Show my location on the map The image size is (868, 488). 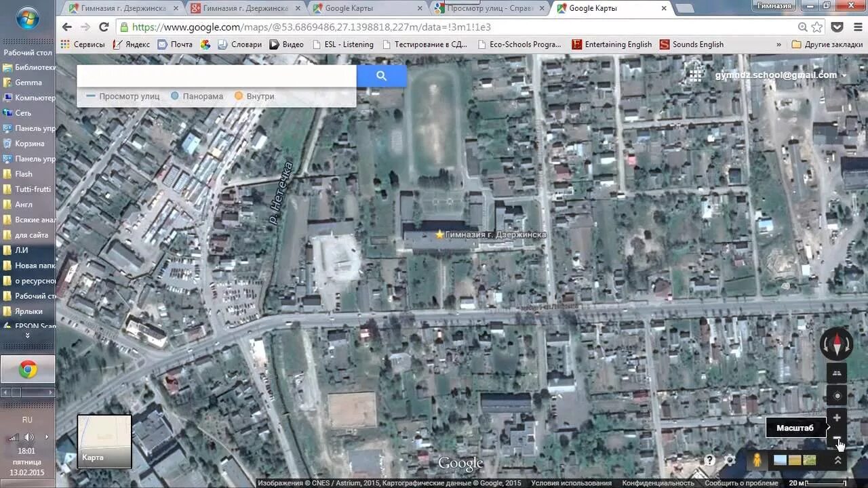(x=836, y=396)
